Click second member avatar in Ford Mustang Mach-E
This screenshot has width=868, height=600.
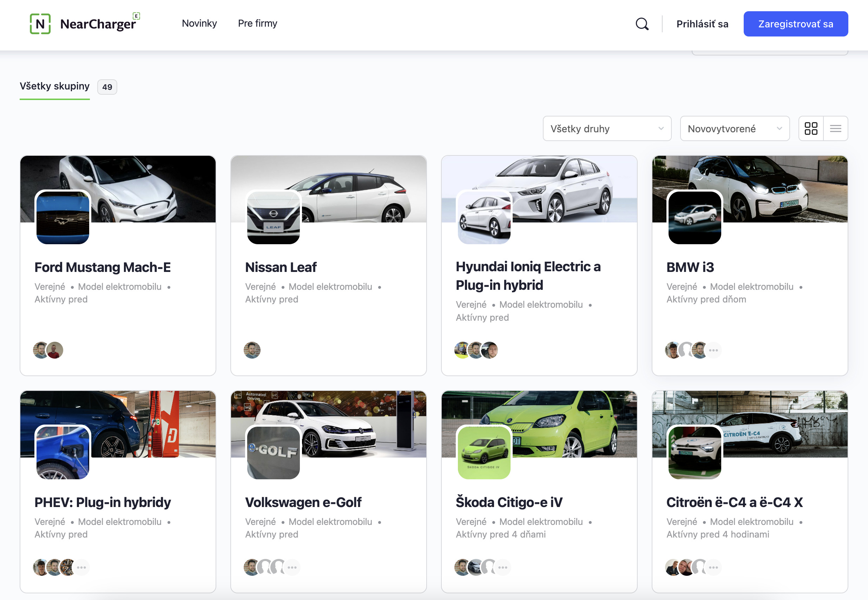(55, 351)
